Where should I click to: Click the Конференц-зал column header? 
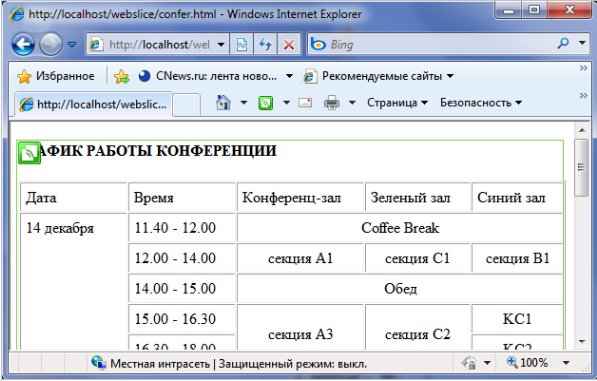[x=300, y=197]
